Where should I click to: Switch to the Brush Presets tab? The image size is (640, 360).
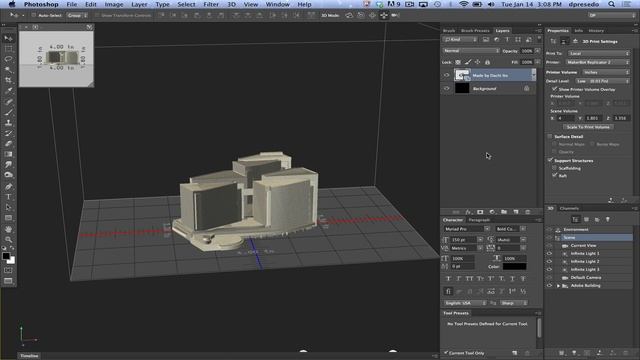click(475, 31)
